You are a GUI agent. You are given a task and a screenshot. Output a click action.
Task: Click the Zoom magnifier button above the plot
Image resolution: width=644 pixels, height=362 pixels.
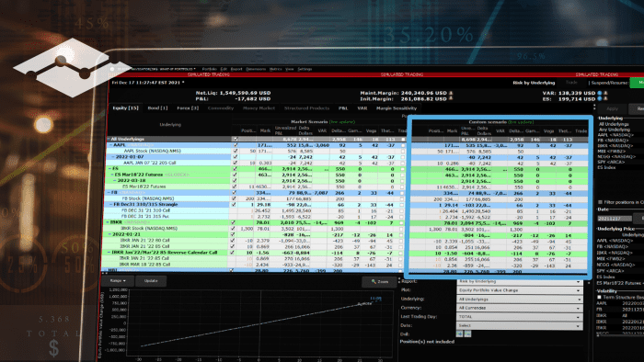point(379,282)
